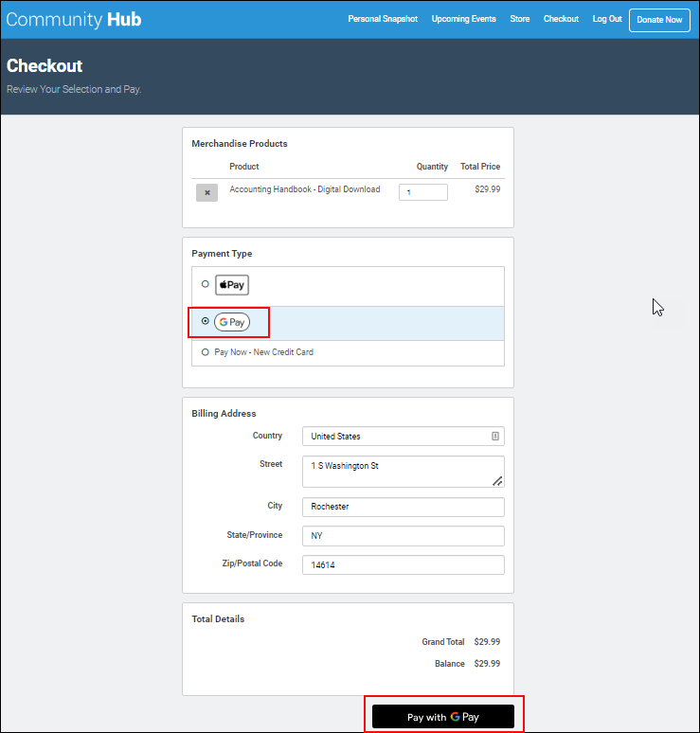Open Personal Snapshot in navigation

pos(383,19)
